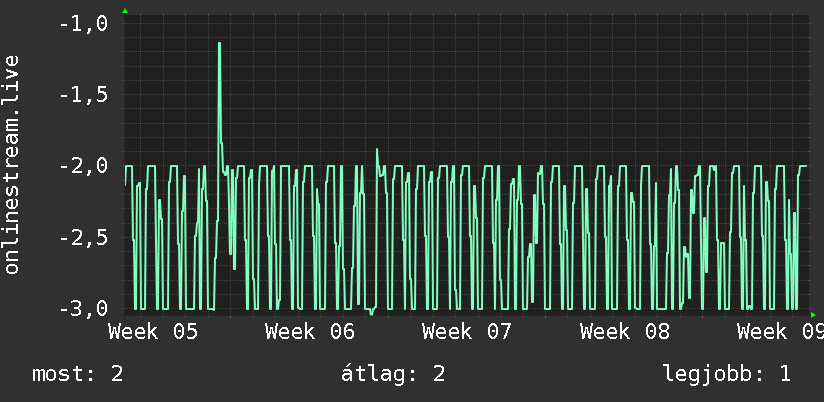Click the '-2,0' y-axis value
This screenshot has height=402, width=824.
click(84, 167)
